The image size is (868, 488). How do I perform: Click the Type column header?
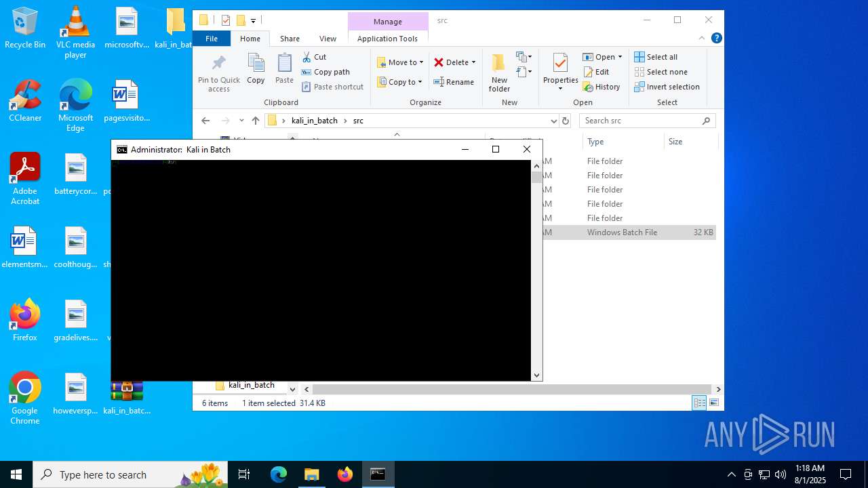click(623, 142)
